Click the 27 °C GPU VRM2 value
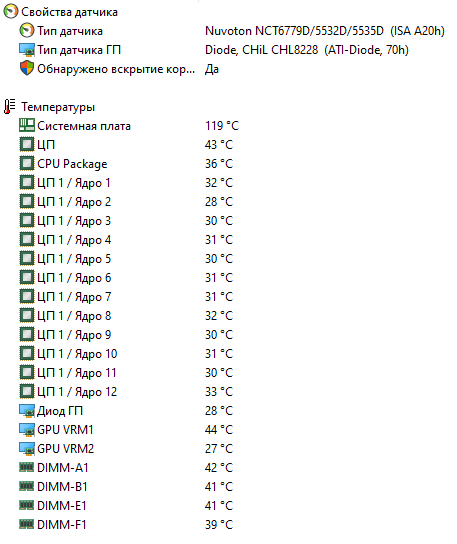The height and width of the screenshot is (544, 457). pyautogui.click(x=219, y=449)
